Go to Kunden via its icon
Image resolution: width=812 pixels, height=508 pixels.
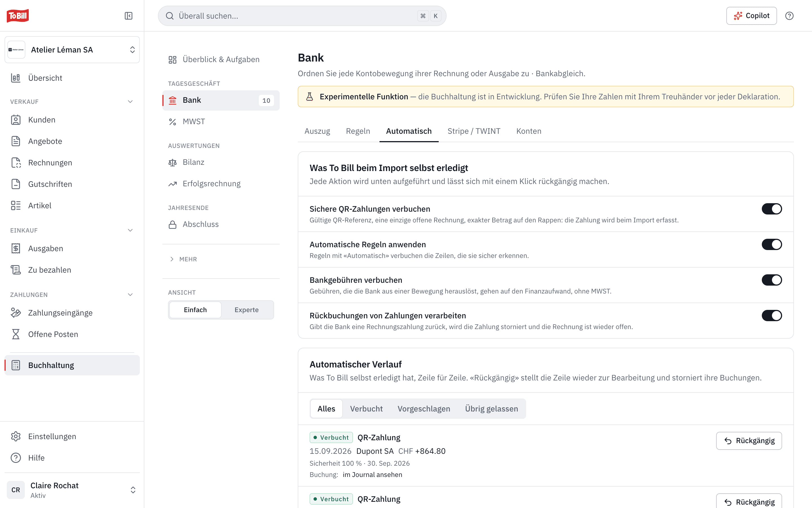16,120
